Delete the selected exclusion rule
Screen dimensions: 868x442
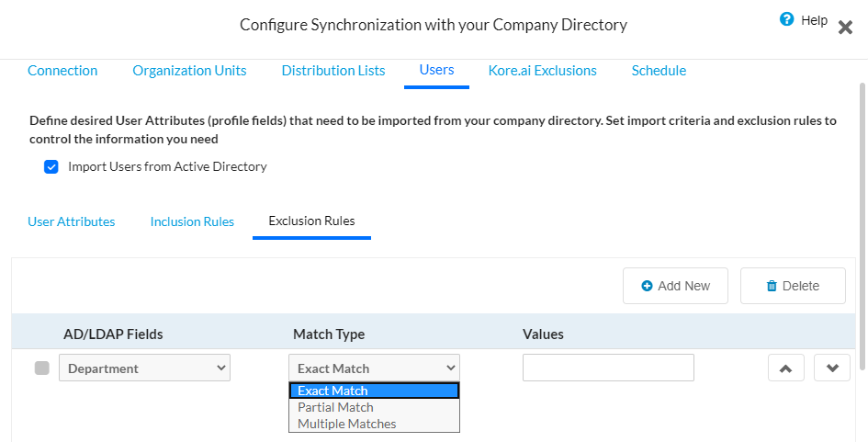coord(793,286)
